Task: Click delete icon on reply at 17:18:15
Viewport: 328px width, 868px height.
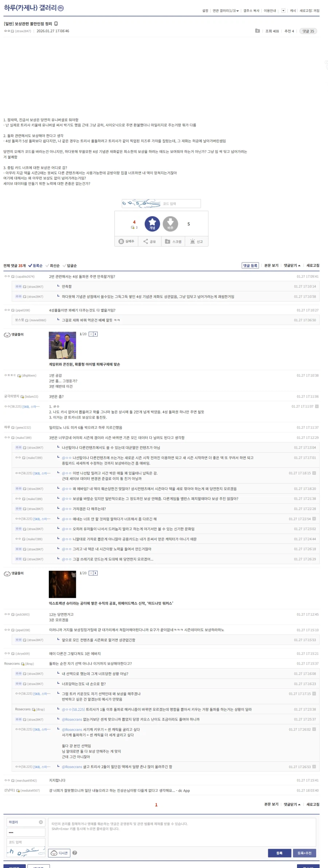Action: click(314, 473)
